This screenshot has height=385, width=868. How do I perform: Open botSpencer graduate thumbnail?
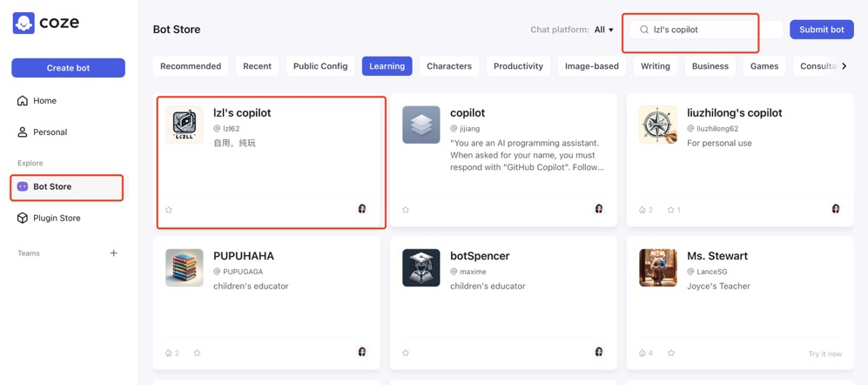[421, 267]
